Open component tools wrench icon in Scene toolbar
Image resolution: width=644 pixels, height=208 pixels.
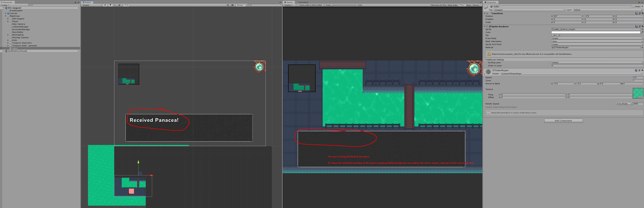pos(228,5)
